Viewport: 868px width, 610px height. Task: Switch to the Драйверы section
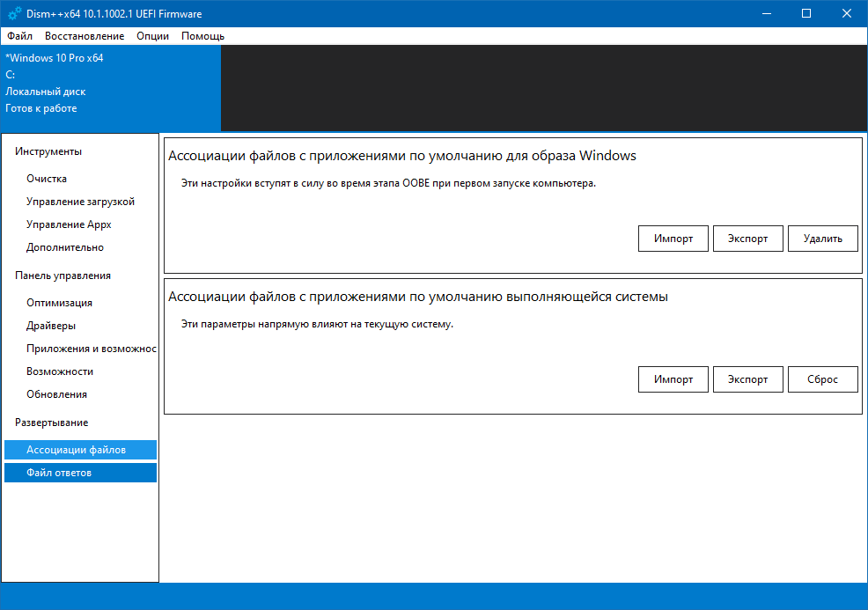click(51, 326)
